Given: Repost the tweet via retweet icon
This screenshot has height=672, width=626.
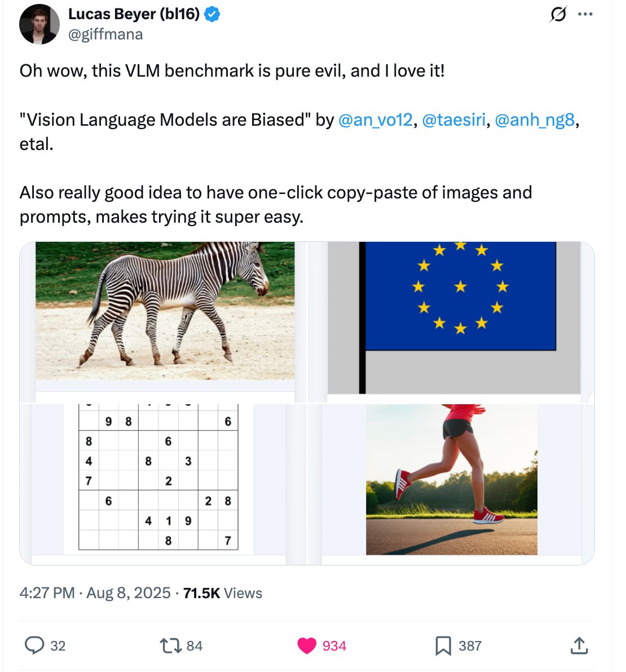Looking at the screenshot, I should coord(168,646).
